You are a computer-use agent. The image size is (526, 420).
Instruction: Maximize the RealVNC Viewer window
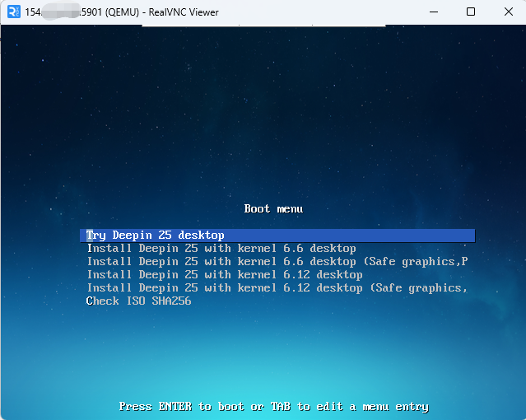471,12
